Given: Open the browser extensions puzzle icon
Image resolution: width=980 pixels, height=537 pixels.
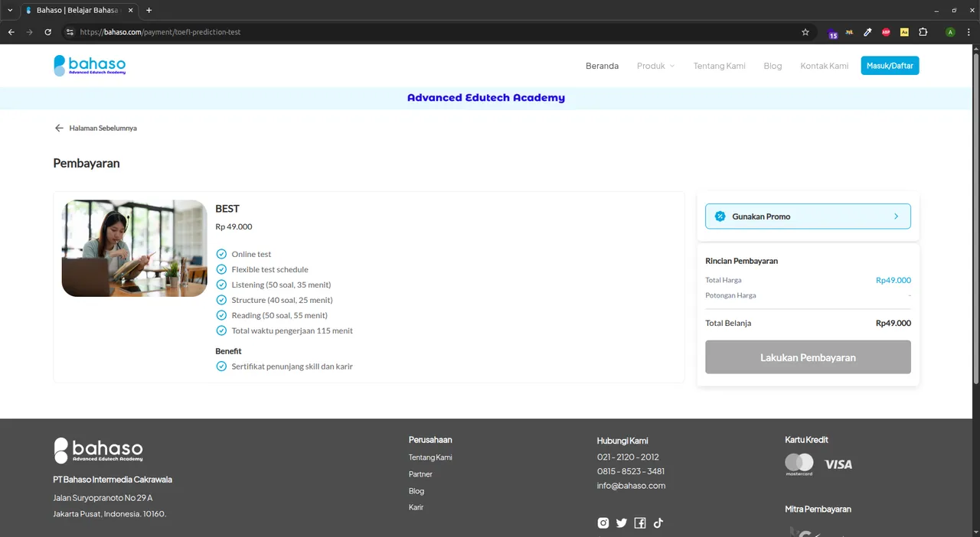Looking at the screenshot, I should [923, 32].
